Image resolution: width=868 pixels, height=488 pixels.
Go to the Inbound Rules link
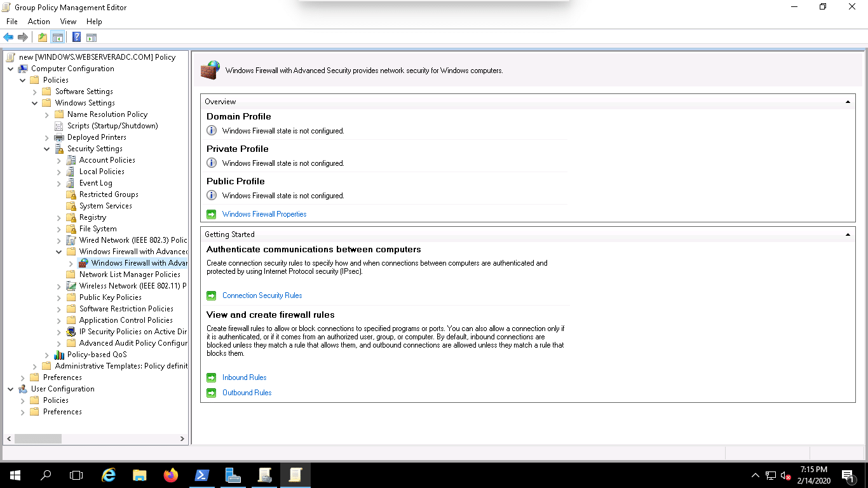[245, 377]
